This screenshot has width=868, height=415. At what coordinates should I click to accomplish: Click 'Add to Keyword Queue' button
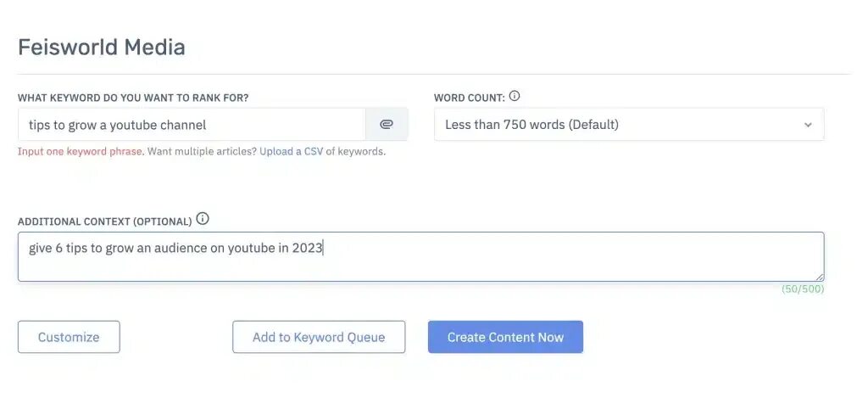pos(319,337)
